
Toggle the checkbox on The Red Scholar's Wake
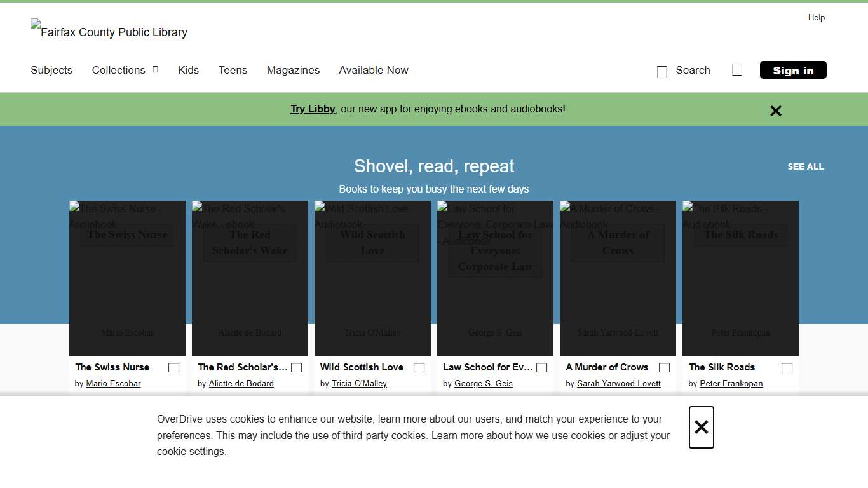[296, 367]
